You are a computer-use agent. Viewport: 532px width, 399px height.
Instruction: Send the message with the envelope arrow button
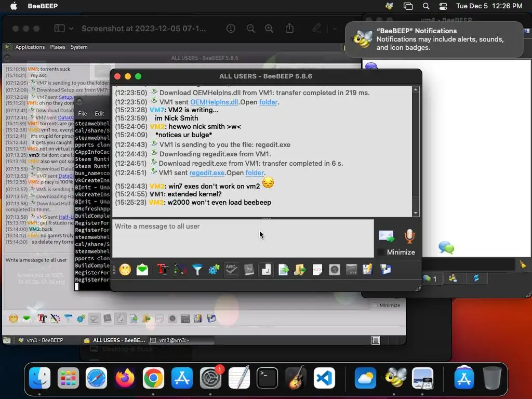pyautogui.click(x=387, y=236)
